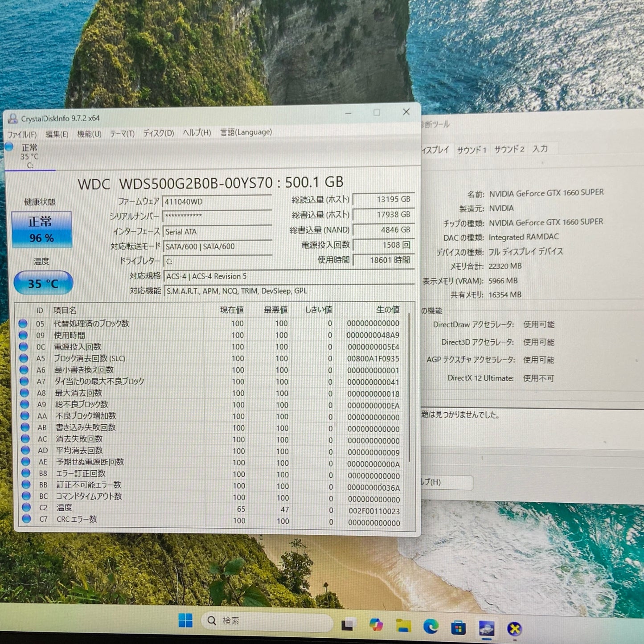
Task: Launch Copilot from the taskbar
Action: 377,625
